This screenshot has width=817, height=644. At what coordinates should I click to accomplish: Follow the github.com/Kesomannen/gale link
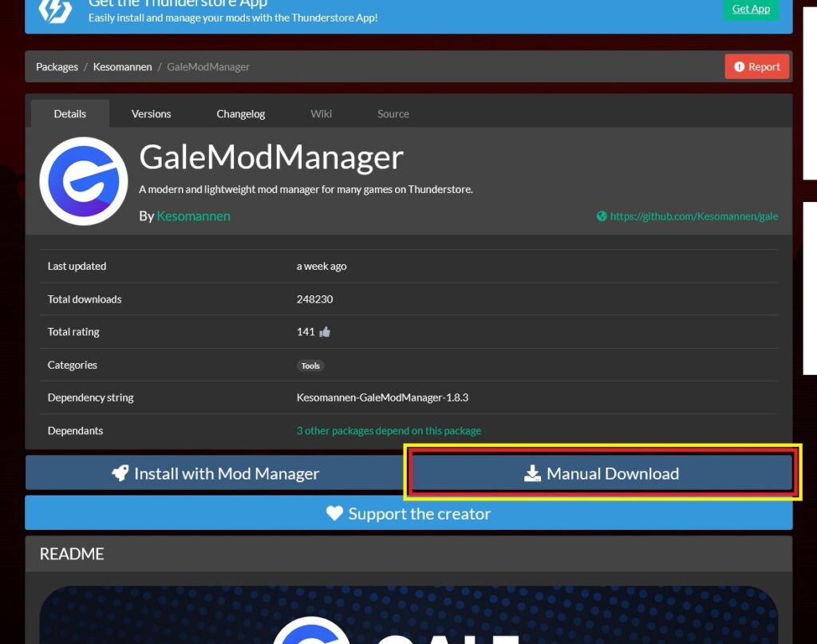coord(694,215)
